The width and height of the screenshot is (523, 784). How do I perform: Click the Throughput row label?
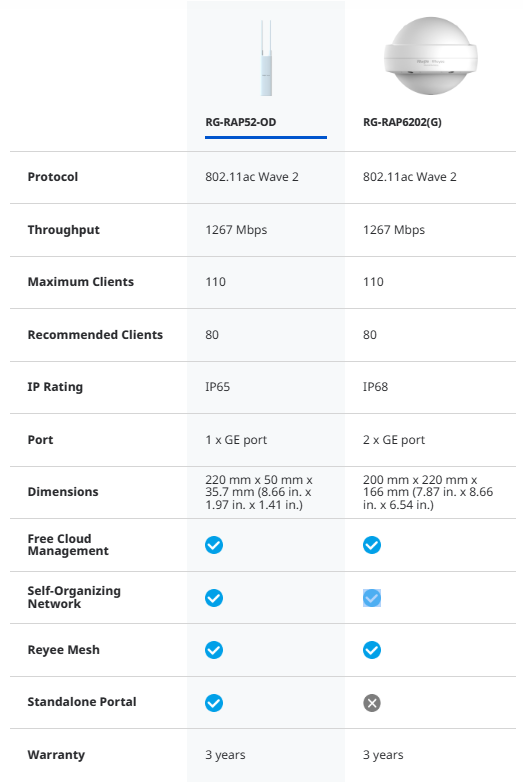click(64, 230)
